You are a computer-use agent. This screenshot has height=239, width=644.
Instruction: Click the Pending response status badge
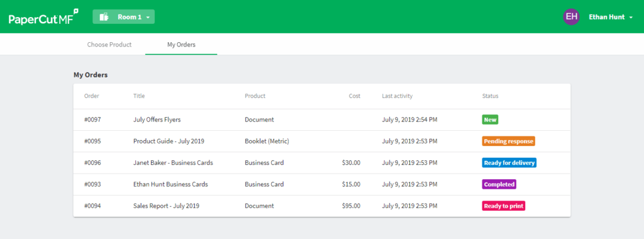(x=508, y=142)
